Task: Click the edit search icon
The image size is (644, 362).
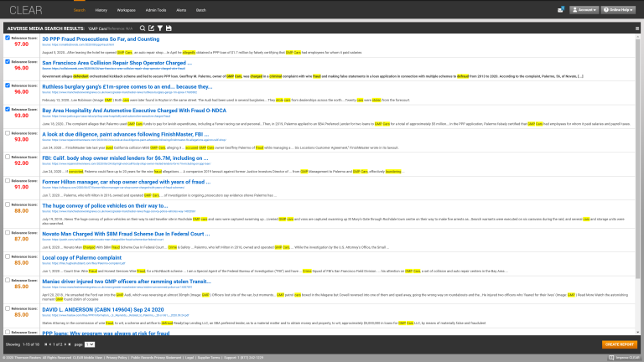Action: [152, 28]
